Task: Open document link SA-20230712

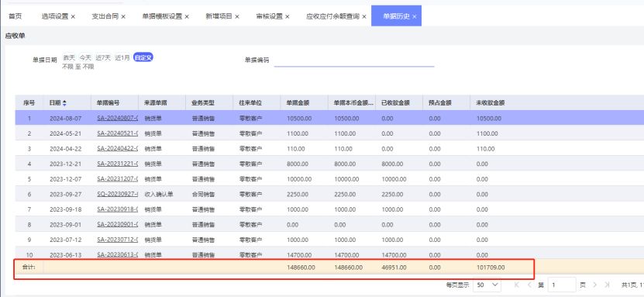Action: 118,240
